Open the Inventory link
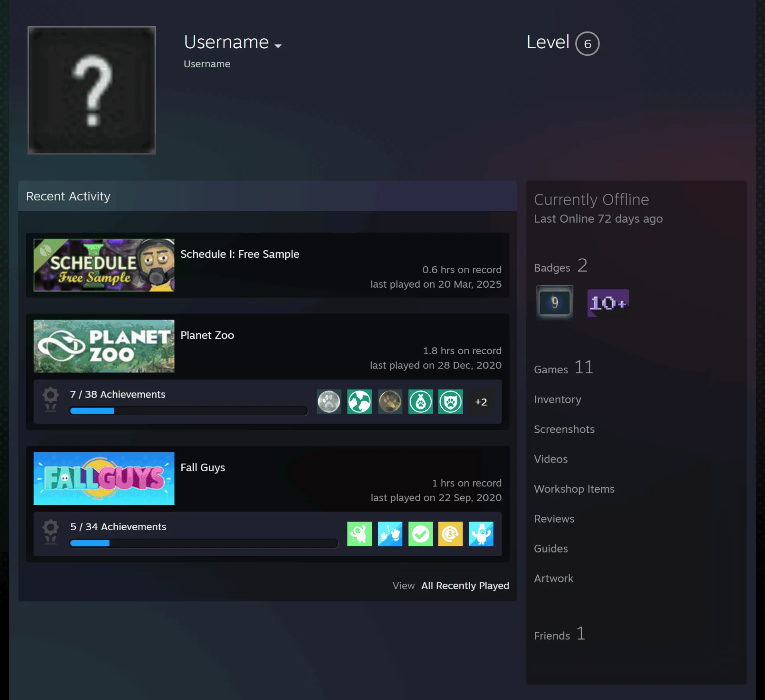765x700 pixels. click(x=557, y=399)
